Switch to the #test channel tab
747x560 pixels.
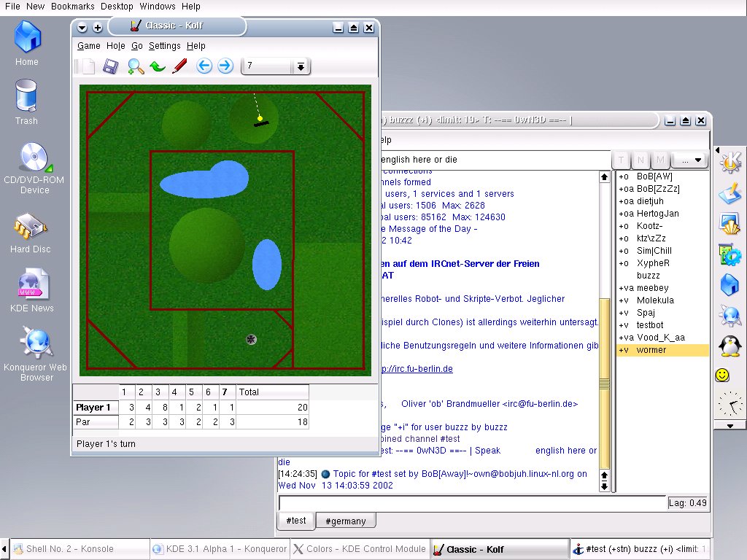pos(296,521)
